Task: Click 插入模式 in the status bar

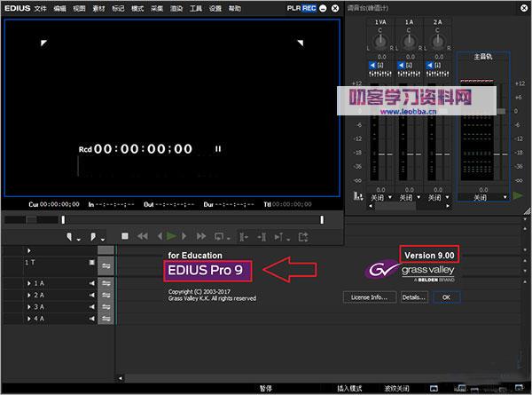Action: (349, 388)
